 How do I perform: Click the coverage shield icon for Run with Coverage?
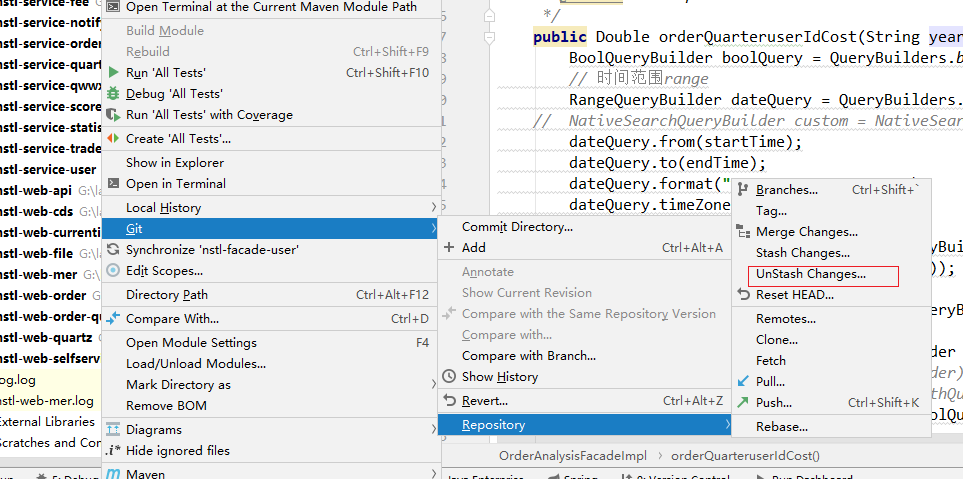coord(113,114)
